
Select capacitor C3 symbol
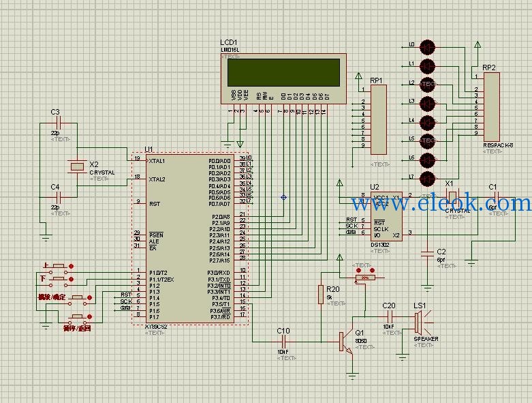(59, 123)
